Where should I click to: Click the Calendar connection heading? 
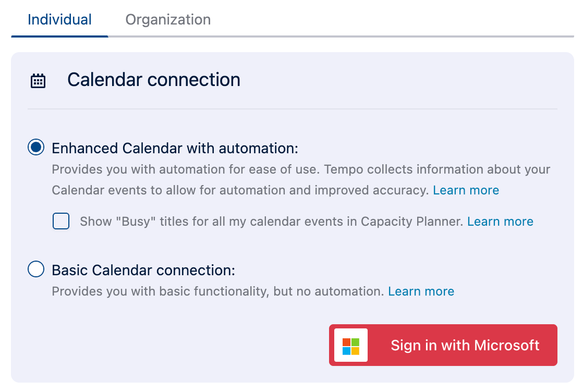click(x=153, y=80)
